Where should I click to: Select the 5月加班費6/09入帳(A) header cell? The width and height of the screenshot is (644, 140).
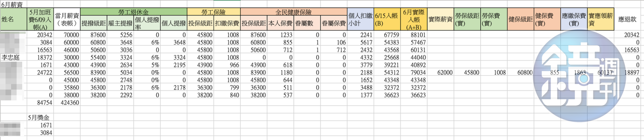pos(40,19)
